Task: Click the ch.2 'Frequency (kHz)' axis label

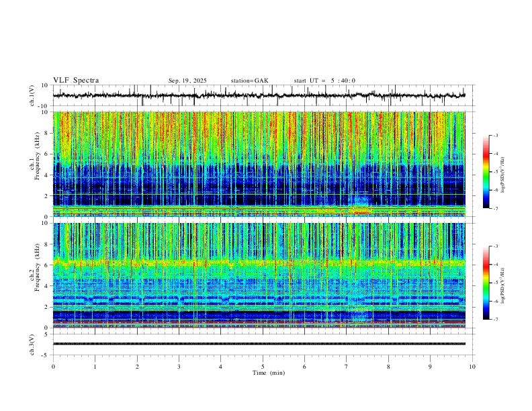Action: pyautogui.click(x=37, y=267)
